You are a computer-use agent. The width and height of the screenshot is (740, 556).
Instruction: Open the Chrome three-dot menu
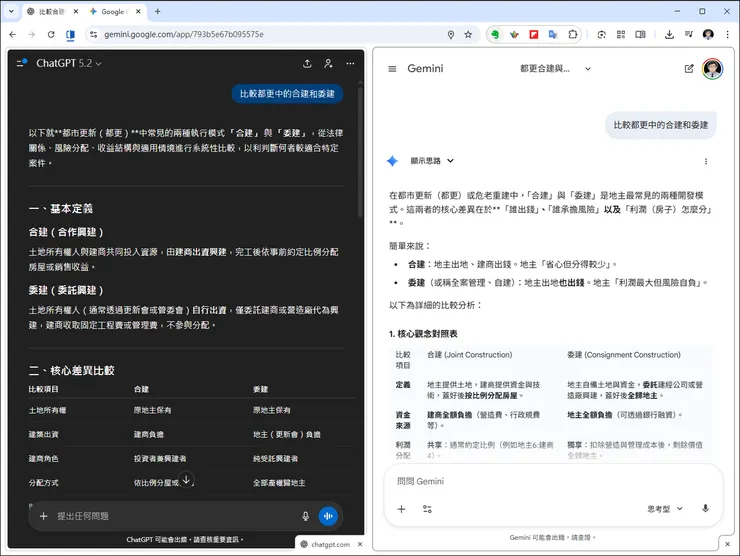click(x=727, y=34)
